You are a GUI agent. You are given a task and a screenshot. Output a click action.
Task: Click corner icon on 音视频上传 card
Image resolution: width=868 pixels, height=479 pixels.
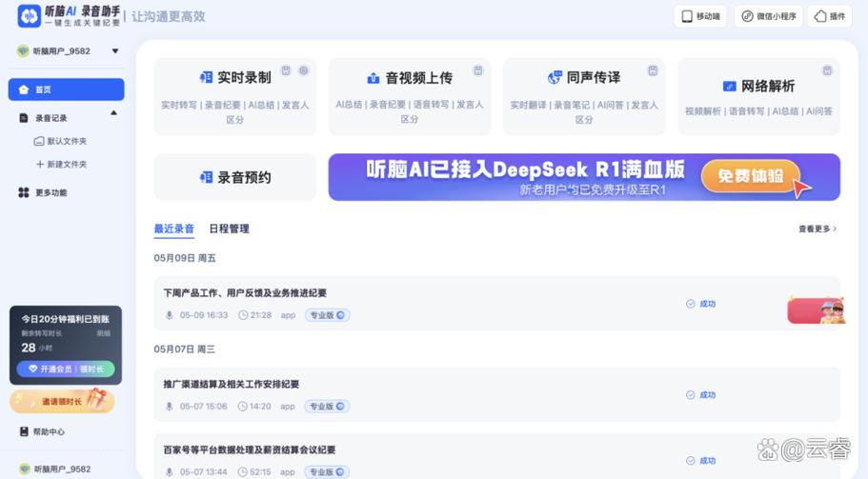[477, 70]
